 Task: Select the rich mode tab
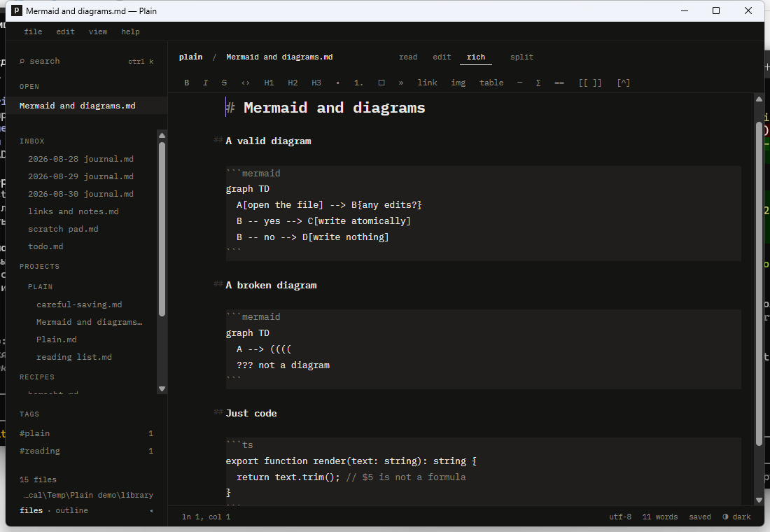coord(476,57)
